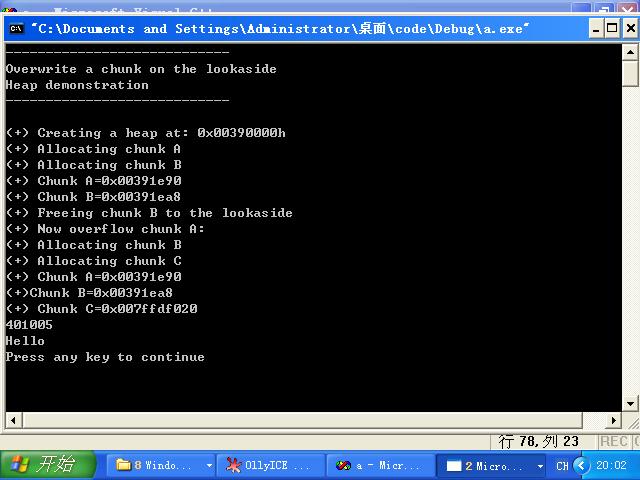Click the vertical scrollbar up arrow
This screenshot has width=640, height=480.
coord(630,52)
